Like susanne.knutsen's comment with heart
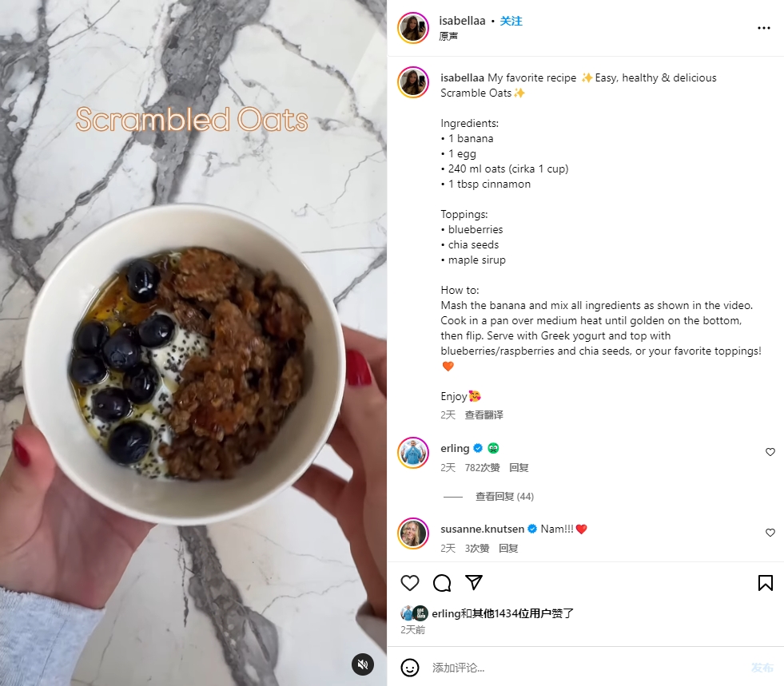 tap(770, 533)
